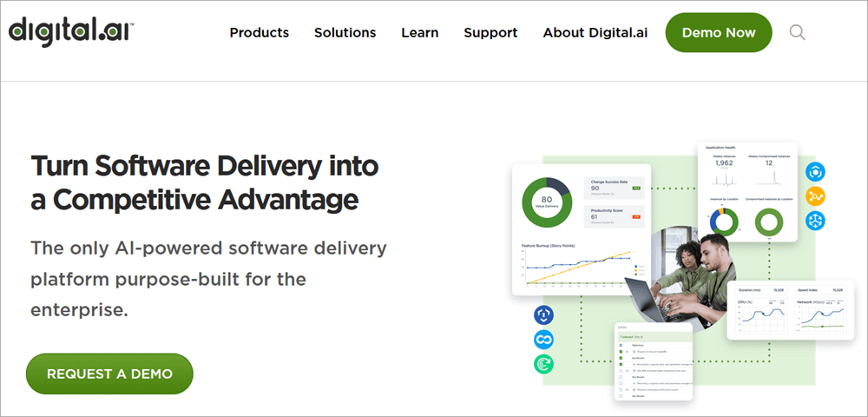Click the dark blue shield icon
This screenshot has height=417, width=868.
[x=544, y=315]
